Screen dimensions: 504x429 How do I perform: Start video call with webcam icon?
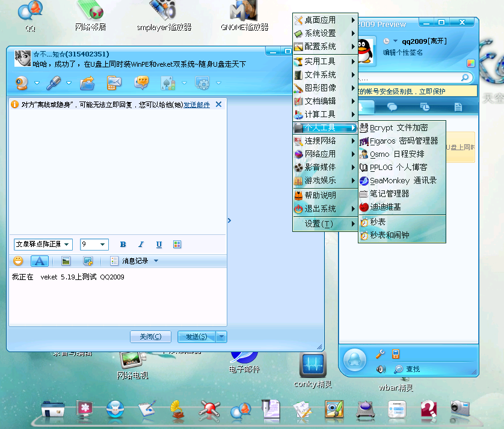22,83
